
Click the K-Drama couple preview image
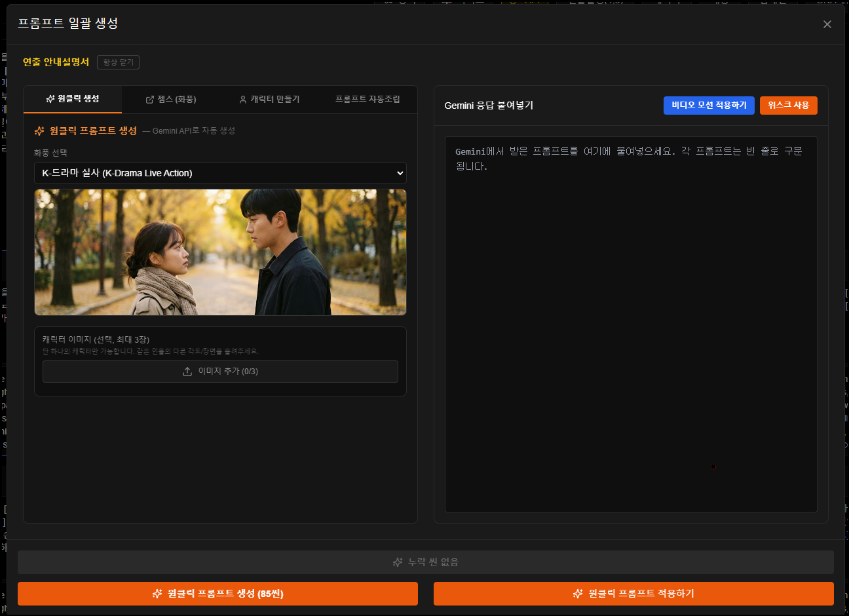click(x=220, y=252)
